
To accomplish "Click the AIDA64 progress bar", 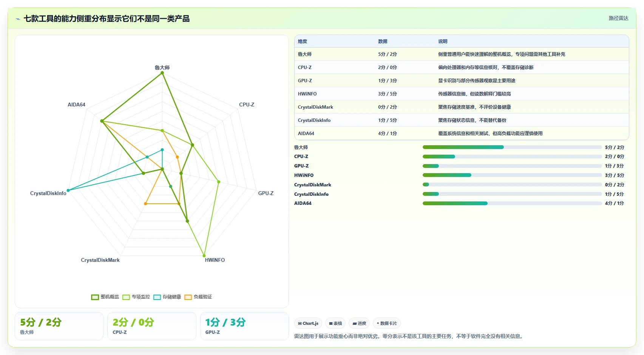I will tap(512, 203).
